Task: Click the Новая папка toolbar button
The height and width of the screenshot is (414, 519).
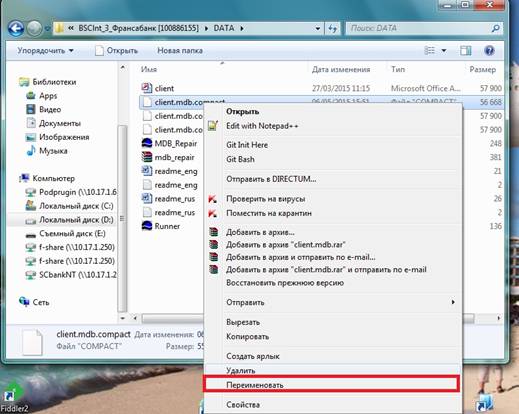Action: point(180,51)
